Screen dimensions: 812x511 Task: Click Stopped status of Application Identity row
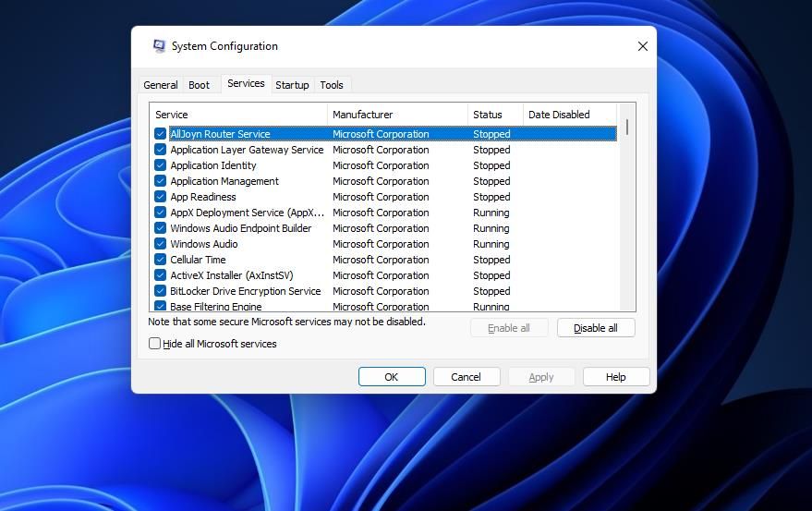coord(491,165)
